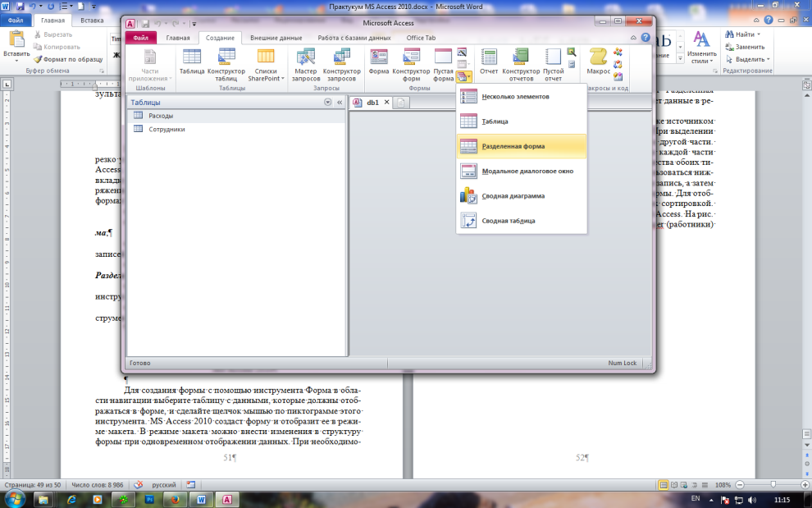Select print layout view in Word status bar

coord(663,485)
